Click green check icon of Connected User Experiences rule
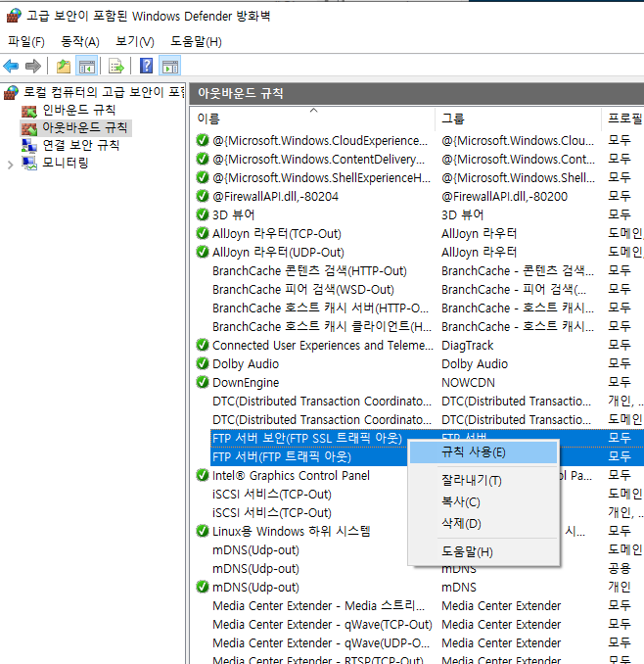The width and height of the screenshot is (644, 664). (x=203, y=345)
